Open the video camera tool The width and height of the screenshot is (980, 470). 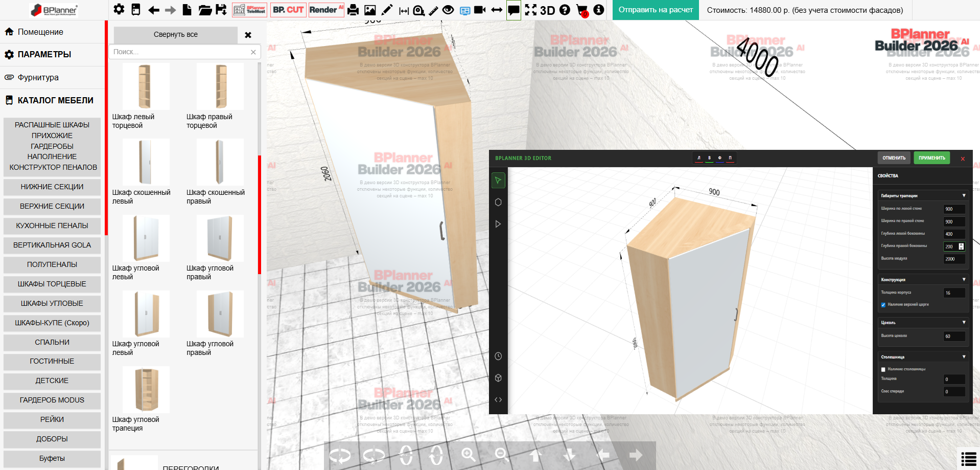pos(480,10)
